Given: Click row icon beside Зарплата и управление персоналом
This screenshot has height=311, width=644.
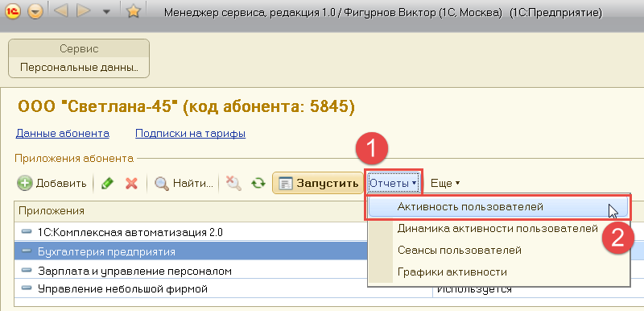Looking at the screenshot, I should (27, 270).
